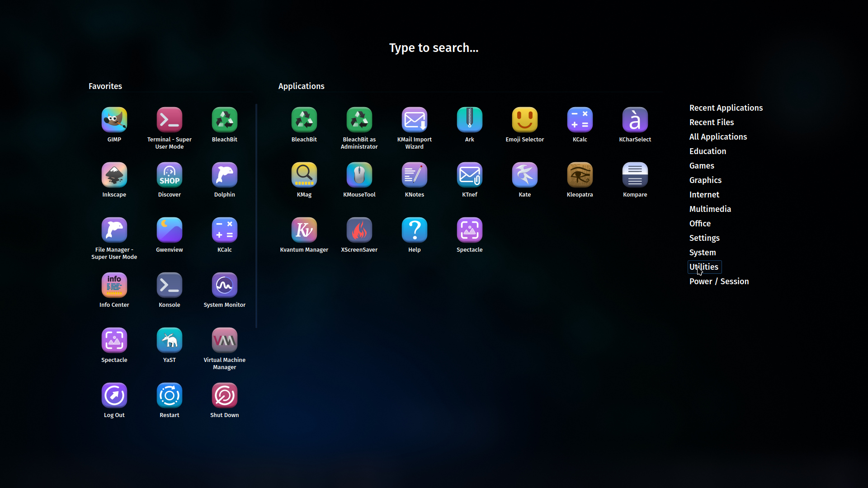The width and height of the screenshot is (868, 488).
Task: Launch Inkscape from Favorites
Action: (x=114, y=175)
